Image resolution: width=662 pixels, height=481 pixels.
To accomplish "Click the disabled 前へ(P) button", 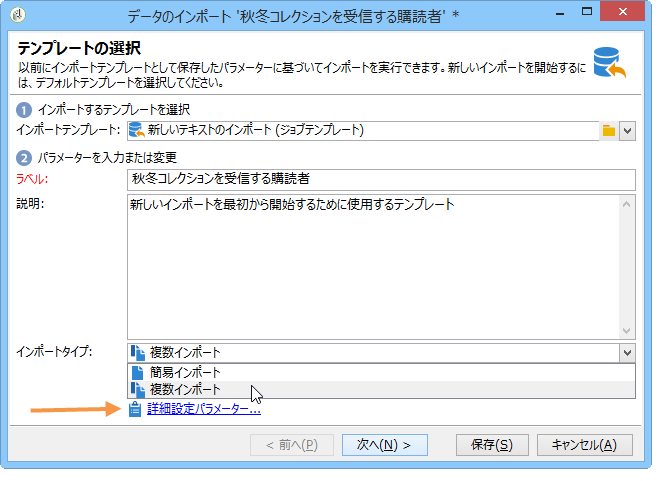I will tap(292, 445).
